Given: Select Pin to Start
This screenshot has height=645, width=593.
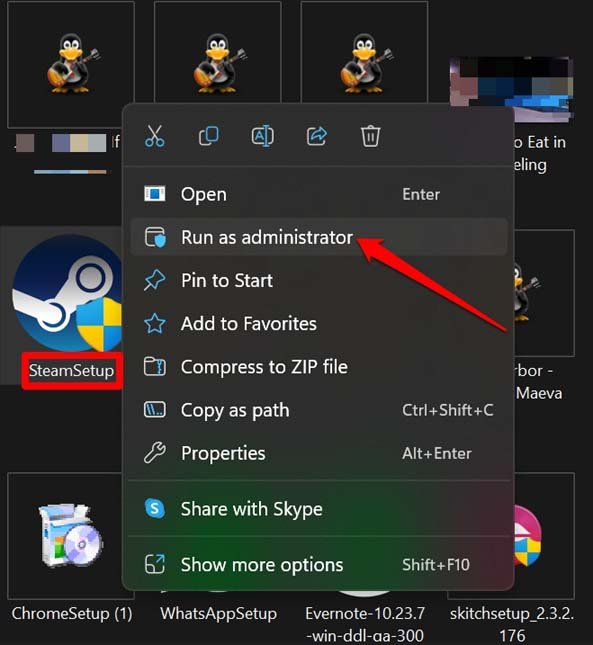Looking at the screenshot, I should tap(319, 281).
